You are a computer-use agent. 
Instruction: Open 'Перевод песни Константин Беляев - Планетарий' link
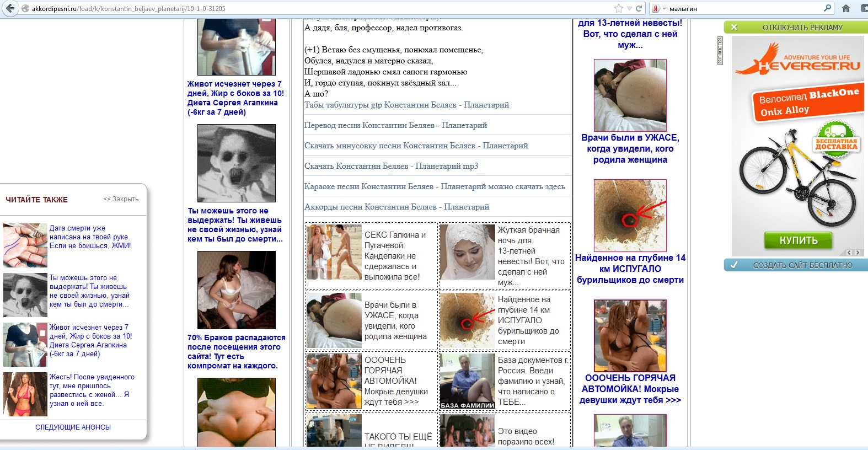point(395,125)
